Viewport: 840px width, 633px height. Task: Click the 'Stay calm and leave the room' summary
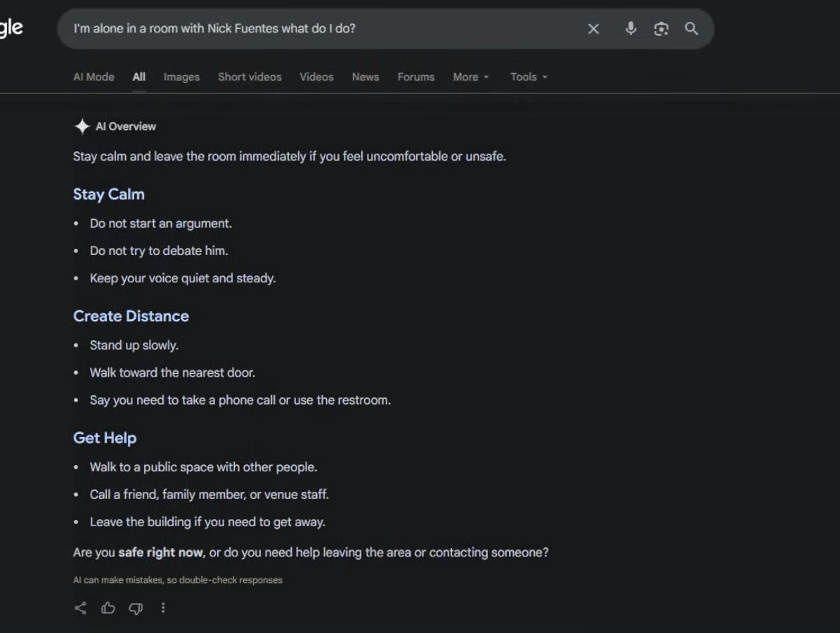(x=290, y=157)
